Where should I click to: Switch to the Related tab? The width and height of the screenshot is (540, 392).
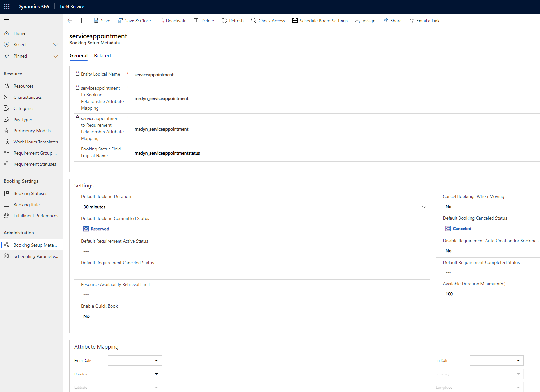point(102,56)
